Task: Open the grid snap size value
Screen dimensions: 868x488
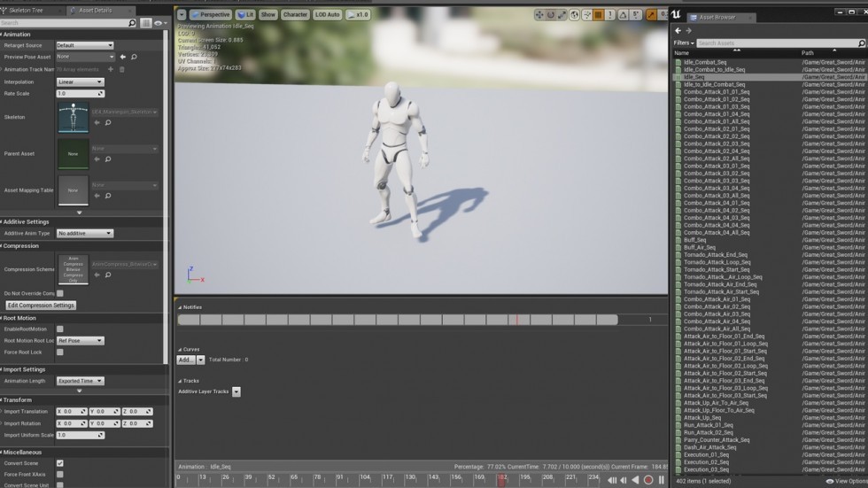Action: tap(610, 15)
